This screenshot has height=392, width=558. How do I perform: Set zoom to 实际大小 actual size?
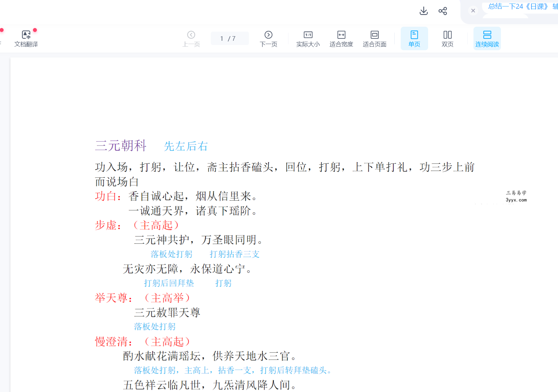click(308, 38)
